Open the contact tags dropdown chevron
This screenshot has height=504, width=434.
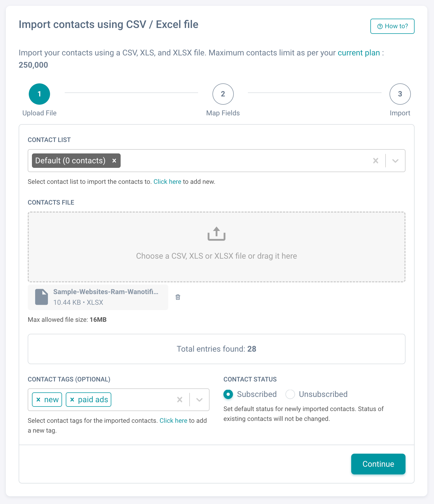click(x=199, y=399)
